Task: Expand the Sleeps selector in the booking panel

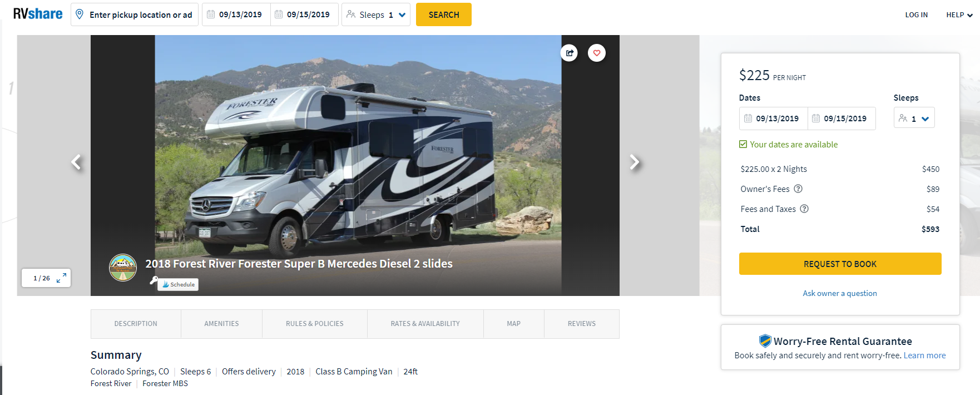Action: click(x=914, y=118)
